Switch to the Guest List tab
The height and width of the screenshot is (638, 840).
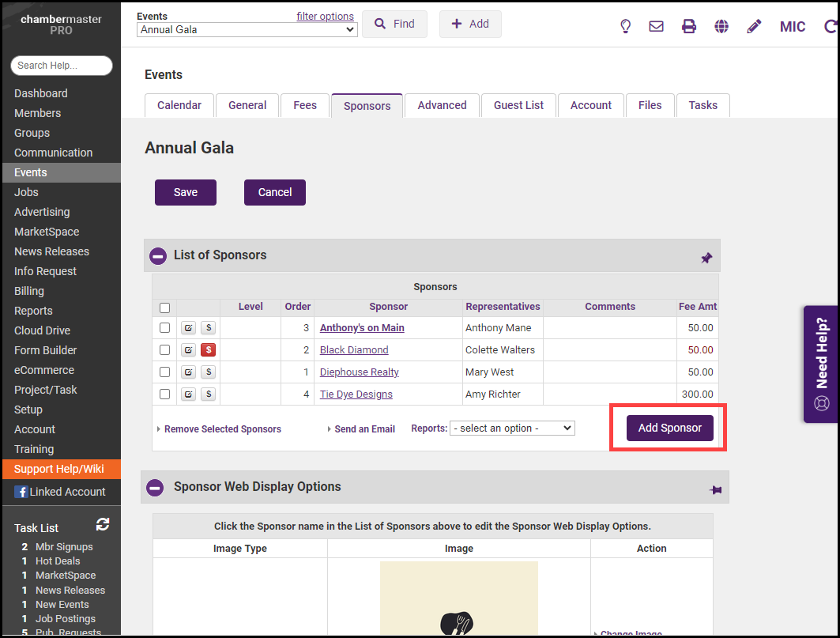click(x=518, y=105)
